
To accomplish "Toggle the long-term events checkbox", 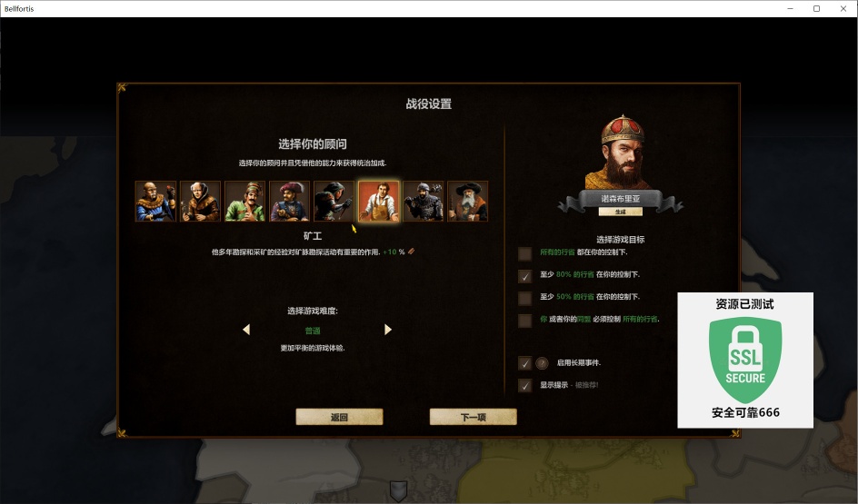I will click(x=524, y=363).
